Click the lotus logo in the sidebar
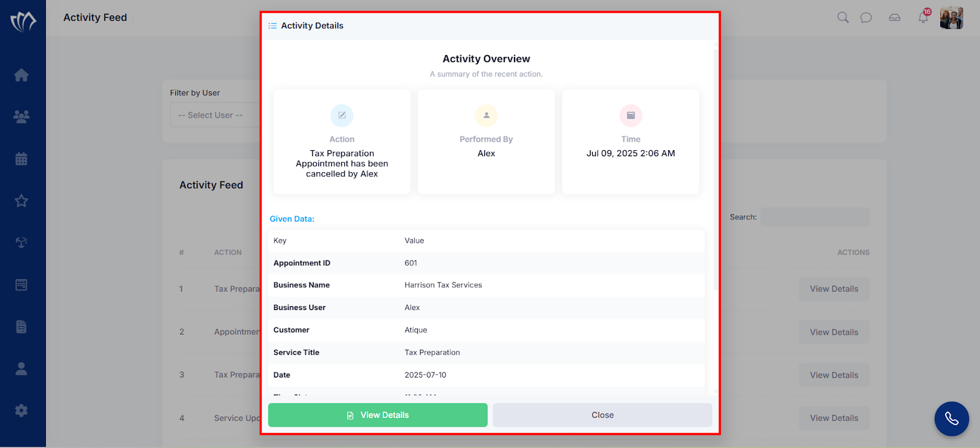The image size is (980, 448). (23, 21)
